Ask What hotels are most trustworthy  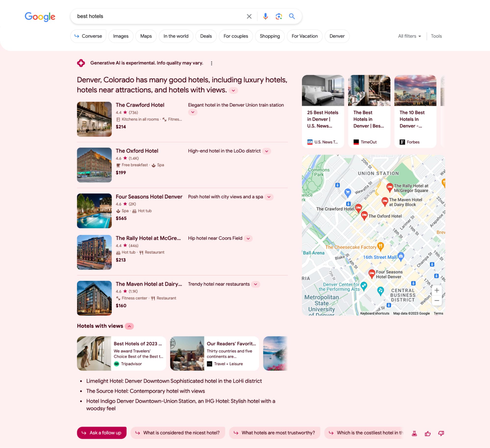tap(275, 433)
